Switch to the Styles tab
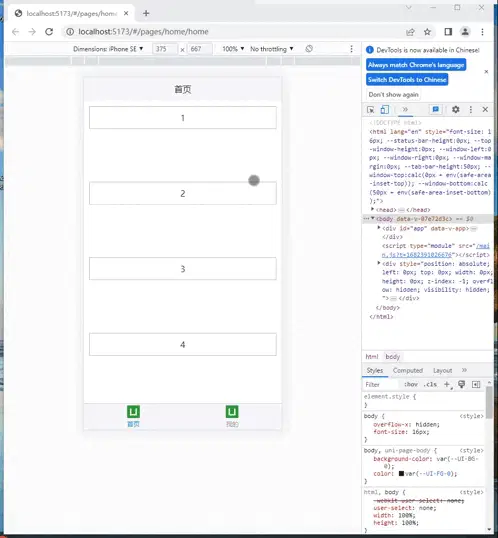 click(x=374, y=371)
